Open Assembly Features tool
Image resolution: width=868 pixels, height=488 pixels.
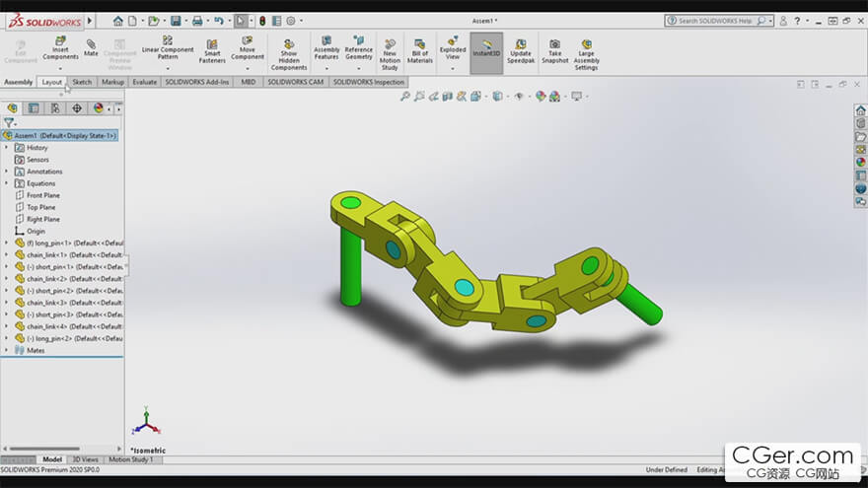point(326,47)
